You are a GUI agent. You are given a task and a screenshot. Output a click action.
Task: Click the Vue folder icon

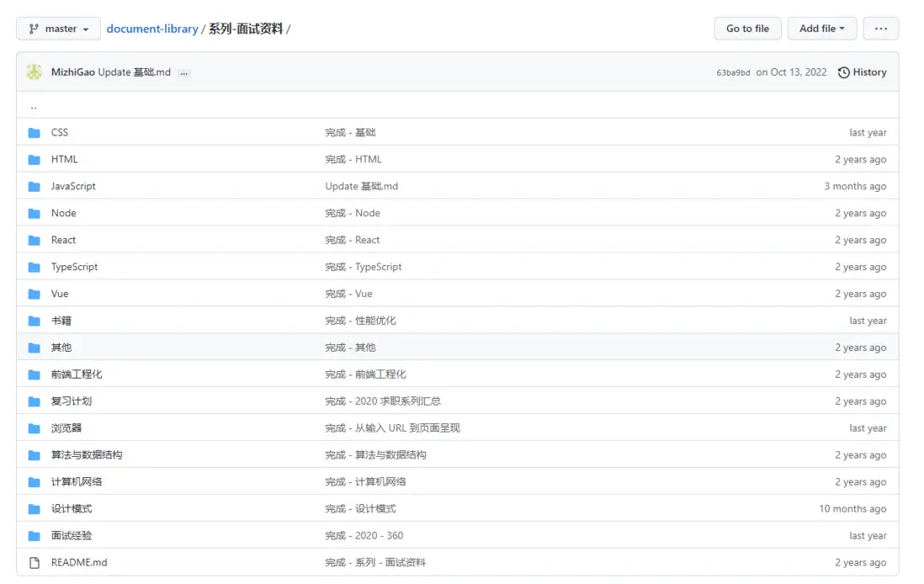(x=35, y=294)
